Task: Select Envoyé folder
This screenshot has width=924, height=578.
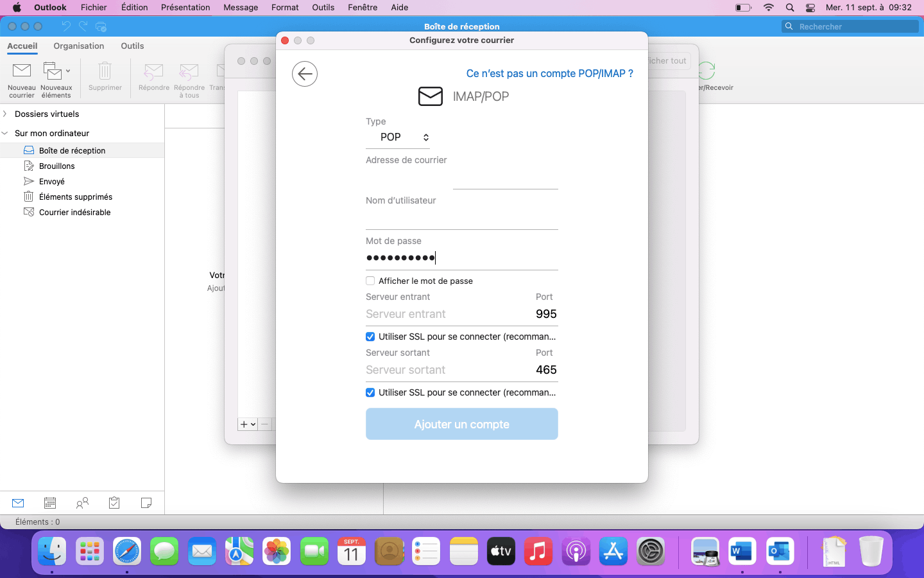Action: point(82,181)
